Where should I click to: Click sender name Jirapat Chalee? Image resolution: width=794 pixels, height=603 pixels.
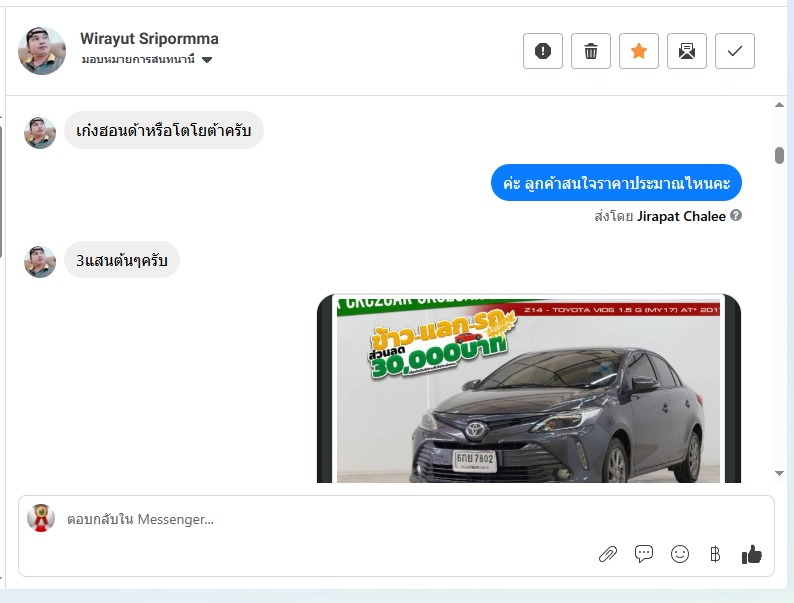click(681, 216)
